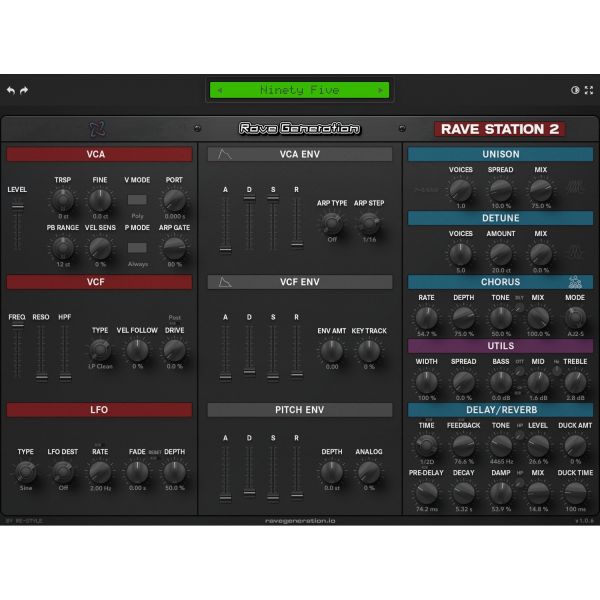
Task: Click the ARP GATE knob
Action: 174,248
